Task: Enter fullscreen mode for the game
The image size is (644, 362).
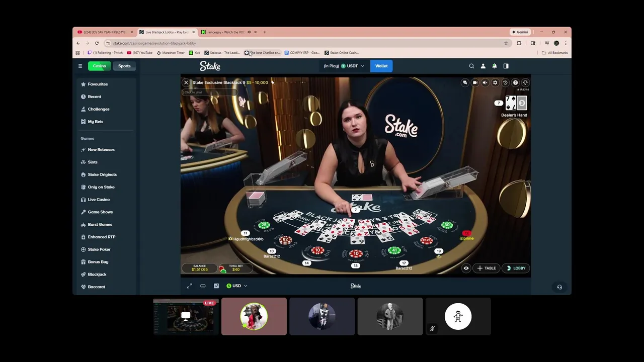Action: 189,286
